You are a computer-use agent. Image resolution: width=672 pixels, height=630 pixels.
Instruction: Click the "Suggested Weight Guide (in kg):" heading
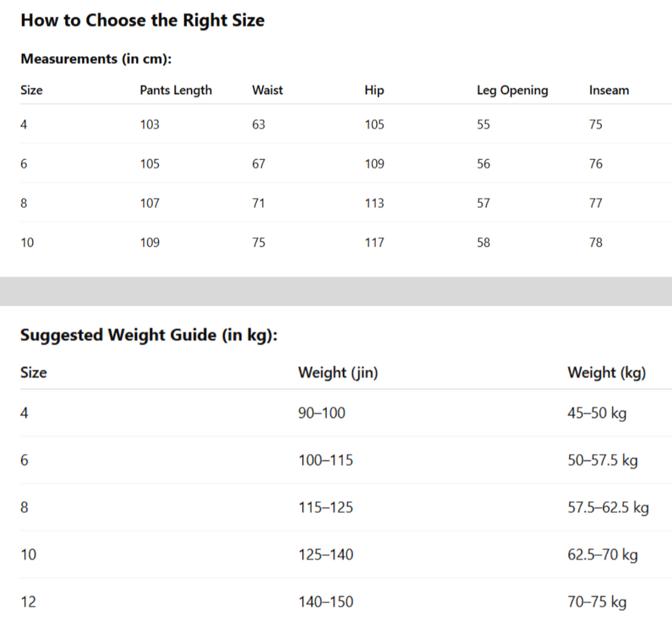click(x=148, y=335)
